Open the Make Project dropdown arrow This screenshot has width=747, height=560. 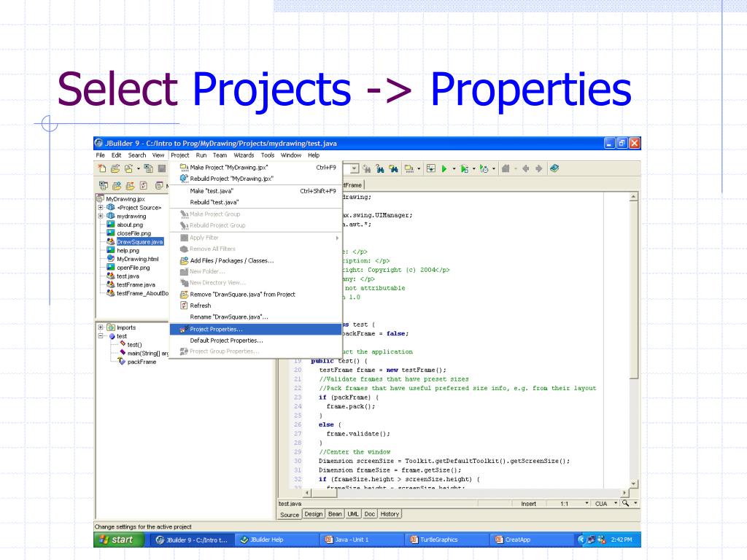click(419, 168)
